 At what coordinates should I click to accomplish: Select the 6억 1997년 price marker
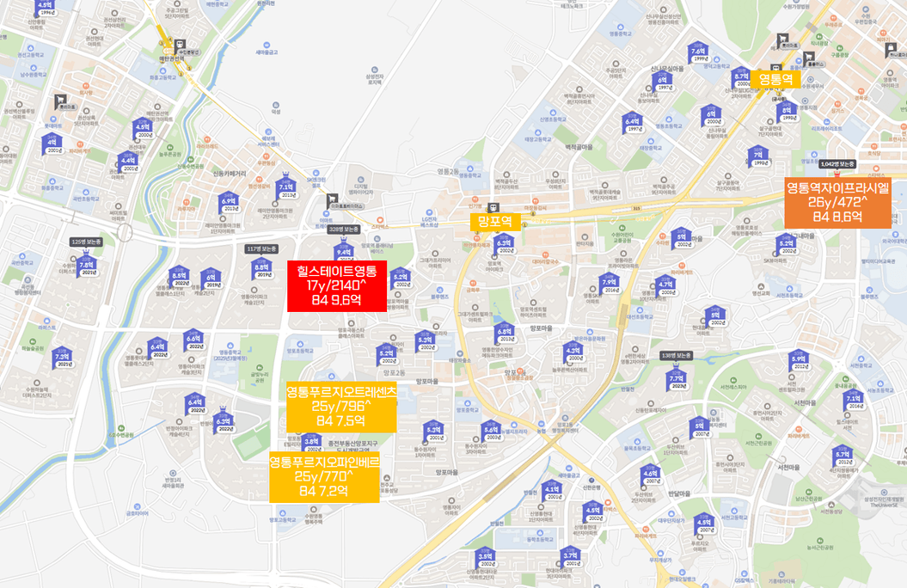point(663,83)
